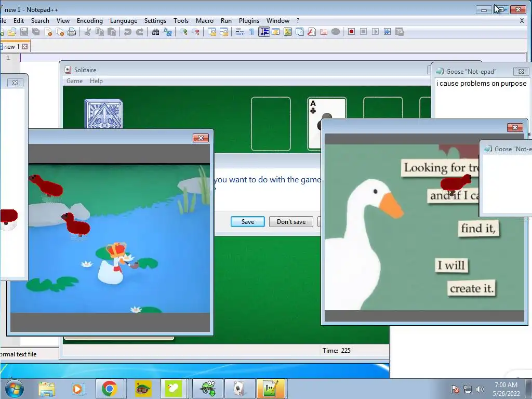532x399 pixels.
Task: Click the Save icon in Notepad++ toolbar
Action: pos(24,32)
